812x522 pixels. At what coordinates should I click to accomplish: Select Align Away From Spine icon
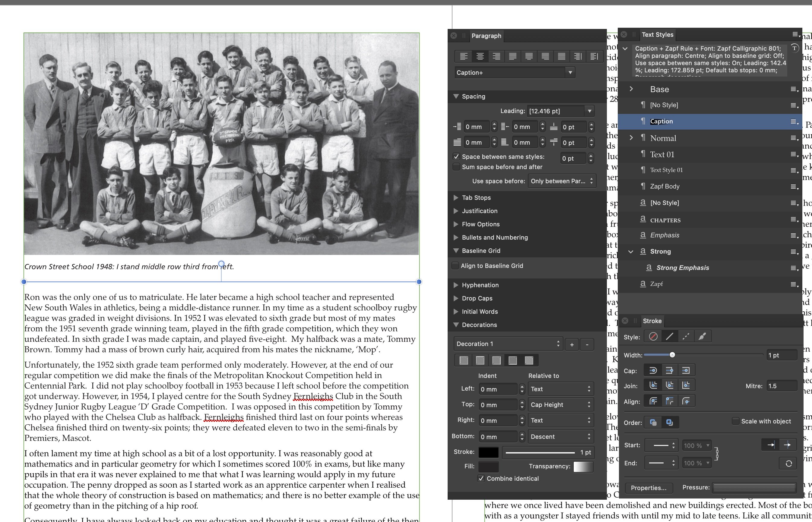594,56
